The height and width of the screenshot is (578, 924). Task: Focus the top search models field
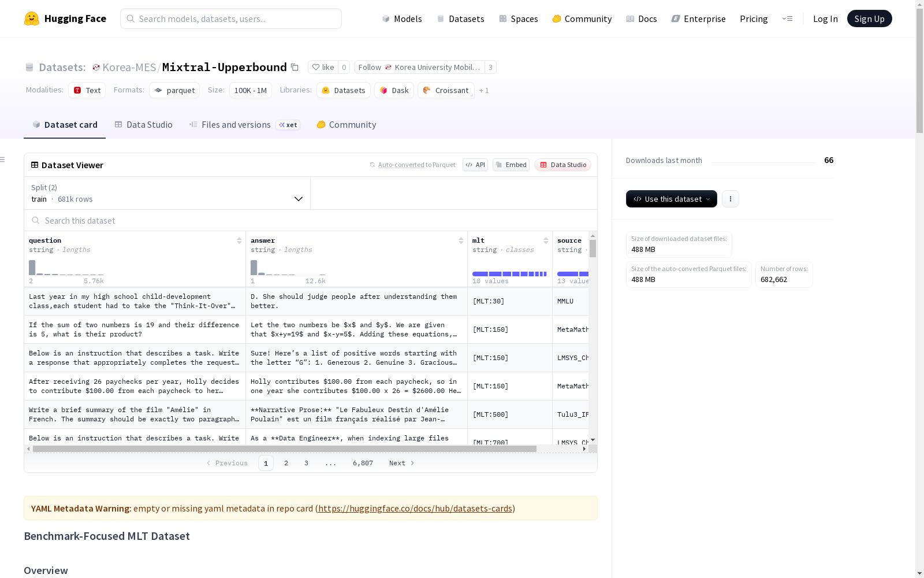[x=231, y=18]
